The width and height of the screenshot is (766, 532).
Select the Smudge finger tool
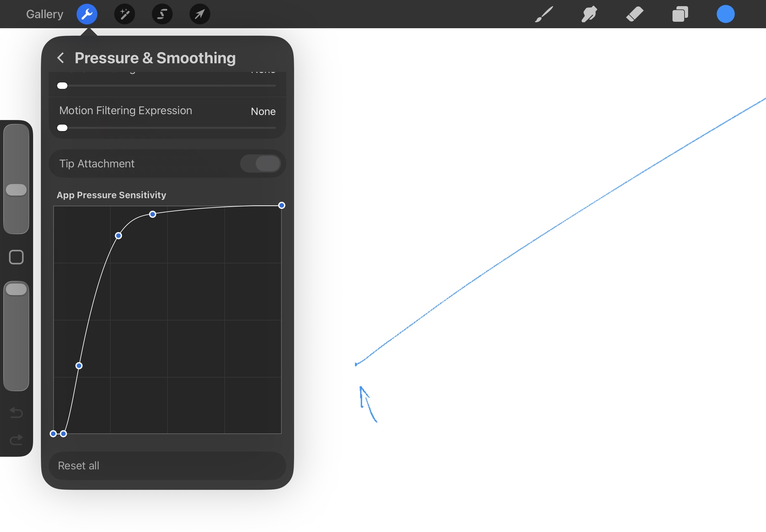pyautogui.click(x=589, y=14)
